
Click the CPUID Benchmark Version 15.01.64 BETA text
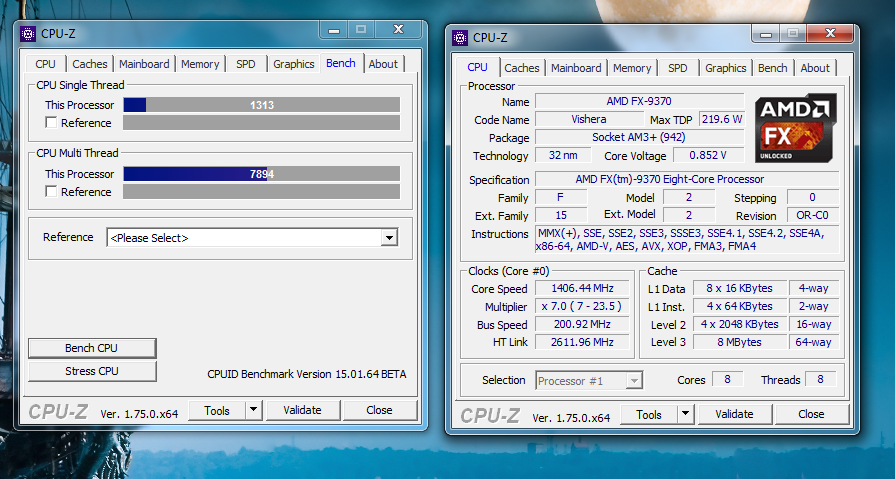pyautogui.click(x=307, y=375)
